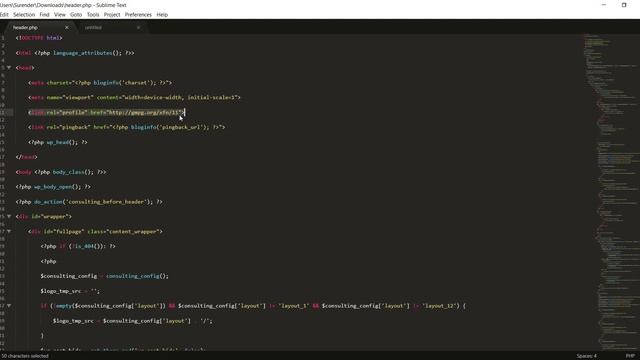The image size is (640, 360).
Task: Switch to the header.php tab
Action: click(25, 27)
